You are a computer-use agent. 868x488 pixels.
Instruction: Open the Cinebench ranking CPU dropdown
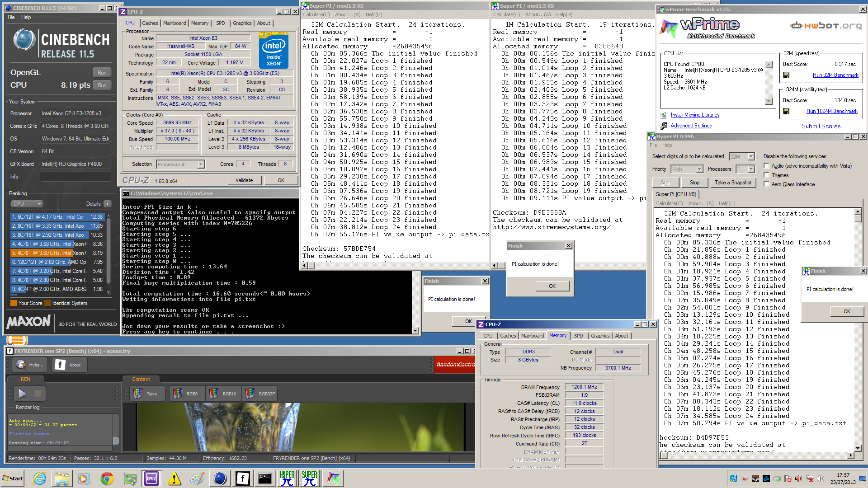pos(26,204)
